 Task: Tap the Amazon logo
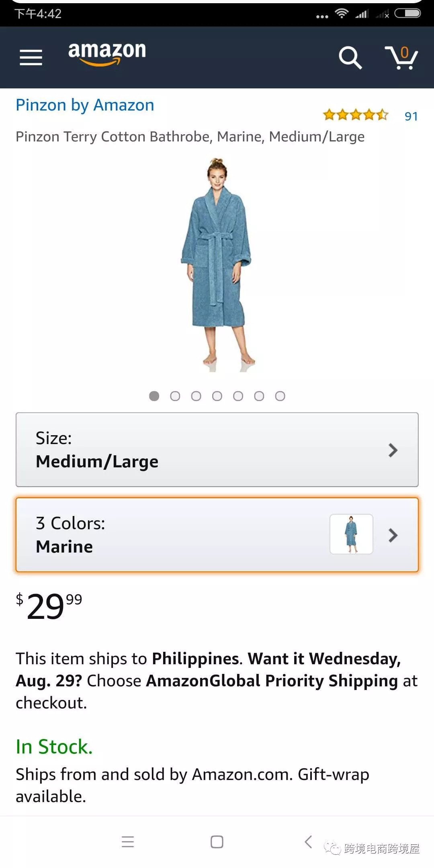[107, 53]
